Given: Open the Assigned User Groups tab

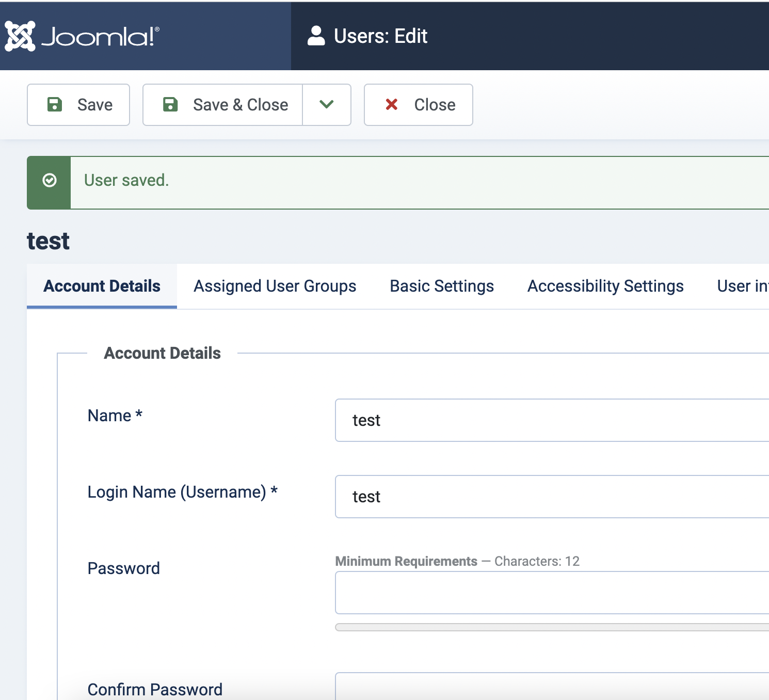Looking at the screenshot, I should point(275,286).
